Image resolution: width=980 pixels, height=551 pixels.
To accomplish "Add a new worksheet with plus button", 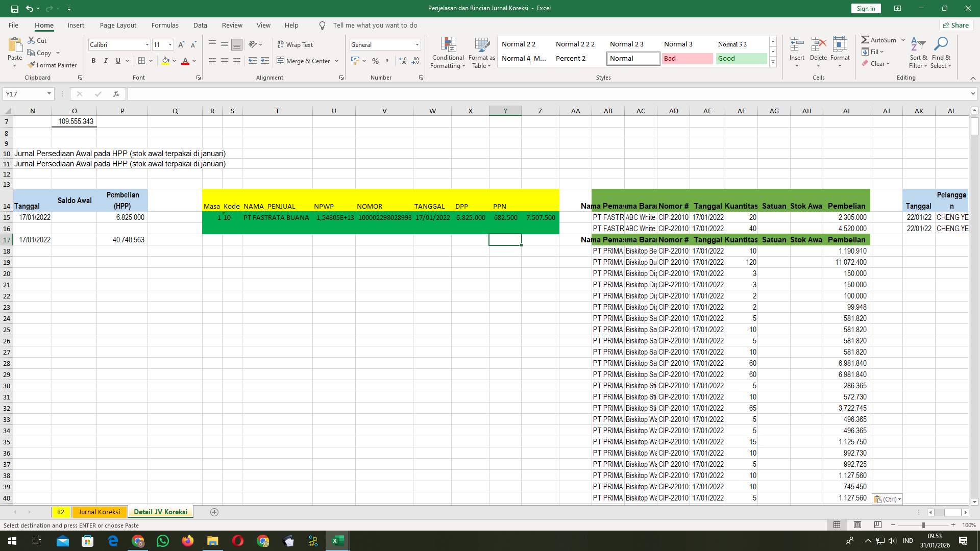I will 214,512.
